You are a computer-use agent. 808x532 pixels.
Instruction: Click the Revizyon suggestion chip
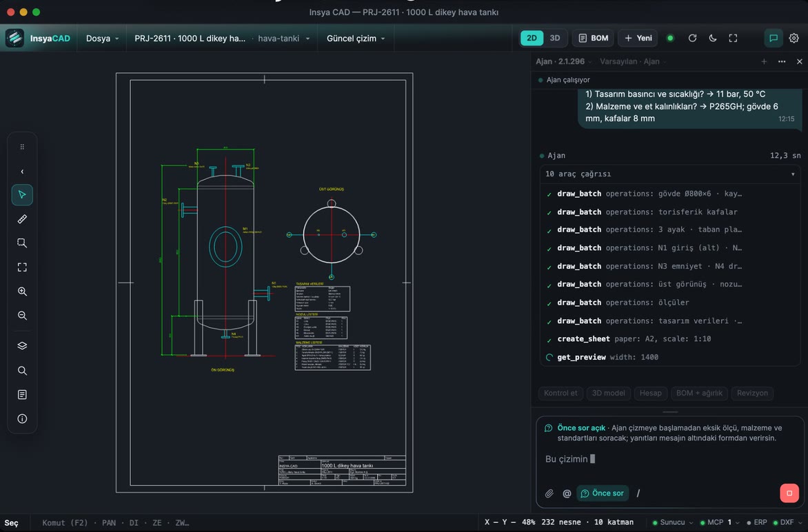click(x=752, y=393)
